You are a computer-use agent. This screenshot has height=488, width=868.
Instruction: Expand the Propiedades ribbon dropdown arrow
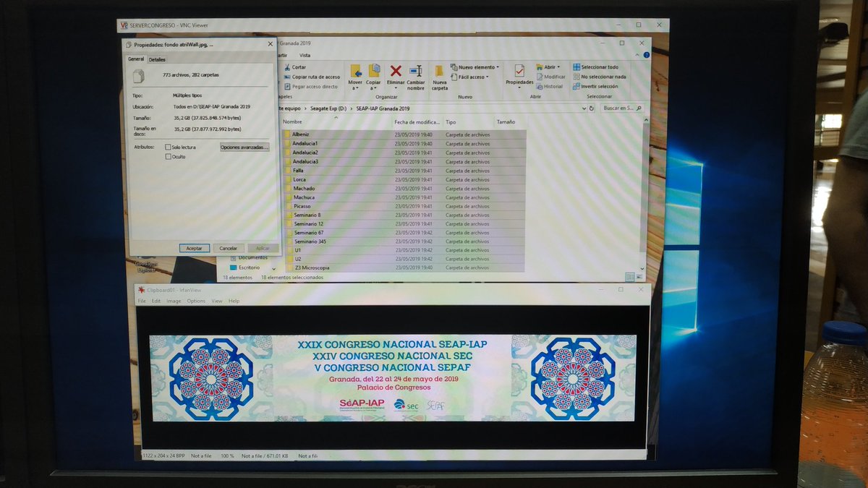click(x=519, y=88)
